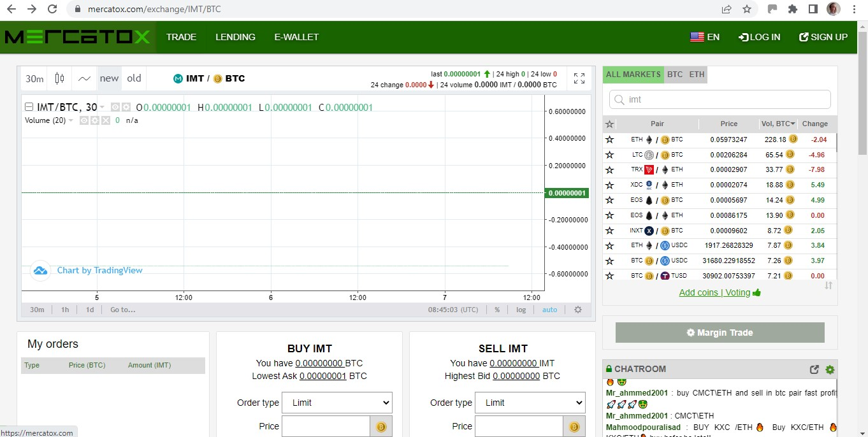The image size is (868, 437).
Task: Click bitcoin icon beside Sell price field
Action: (x=574, y=426)
